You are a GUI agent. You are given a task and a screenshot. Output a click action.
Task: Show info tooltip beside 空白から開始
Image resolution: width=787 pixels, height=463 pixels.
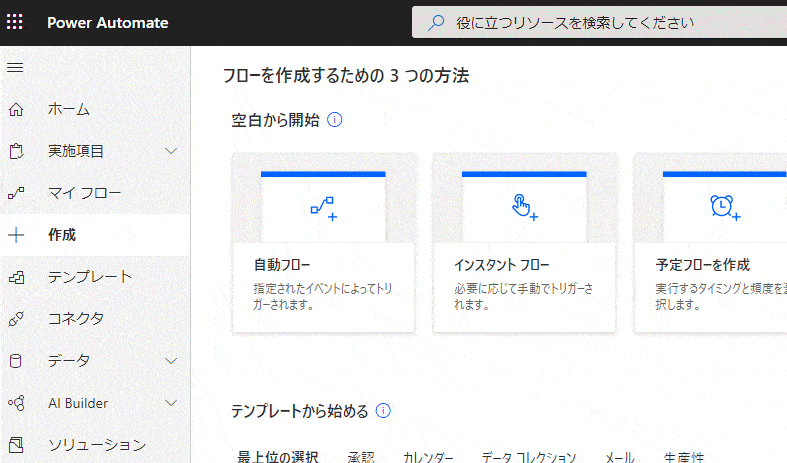click(335, 120)
